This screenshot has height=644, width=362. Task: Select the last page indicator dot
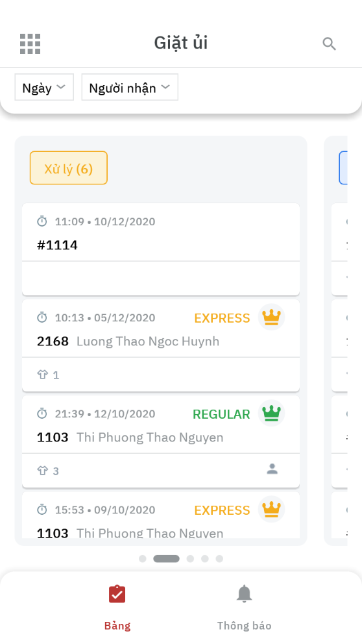coord(219,558)
